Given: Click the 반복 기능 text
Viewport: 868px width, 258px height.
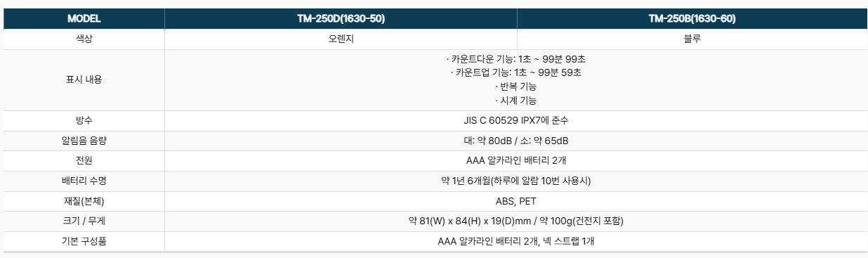Looking at the screenshot, I should pos(516,86).
